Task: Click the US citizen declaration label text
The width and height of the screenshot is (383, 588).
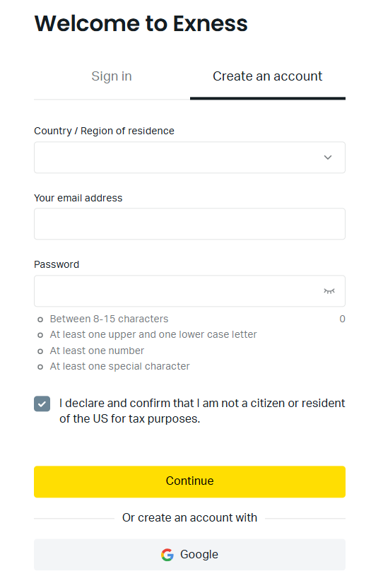Action: coord(202,411)
